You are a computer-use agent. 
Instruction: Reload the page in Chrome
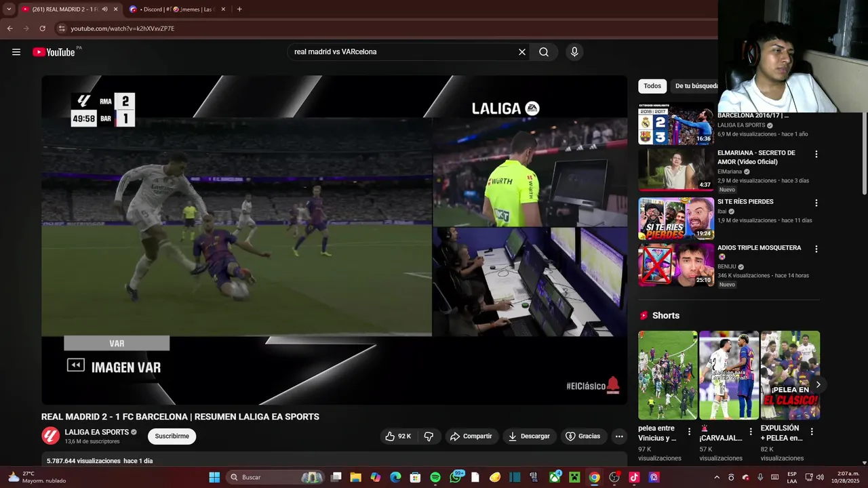pyautogui.click(x=42, y=28)
